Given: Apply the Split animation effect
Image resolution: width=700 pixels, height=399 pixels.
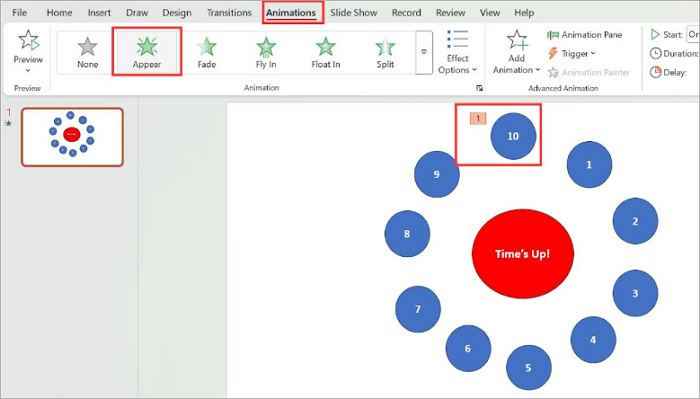Looking at the screenshot, I should coord(385,52).
